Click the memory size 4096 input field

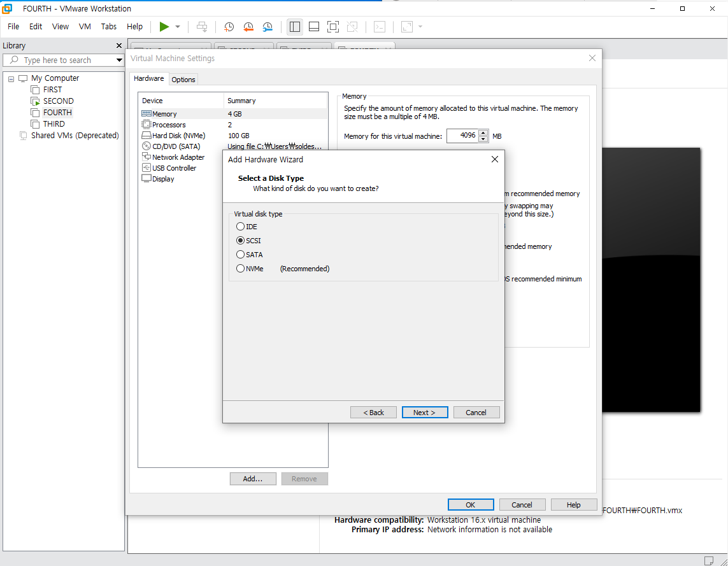click(x=462, y=136)
